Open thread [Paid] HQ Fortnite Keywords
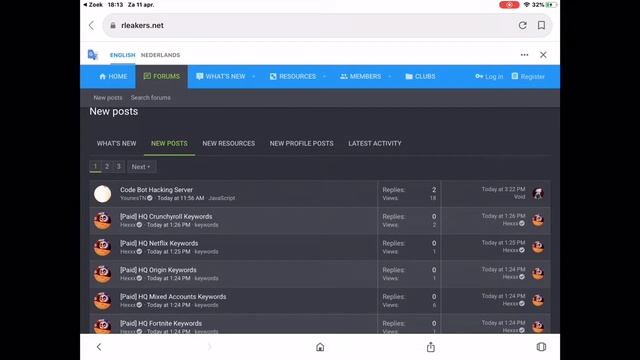640x360 pixels. tap(161, 323)
